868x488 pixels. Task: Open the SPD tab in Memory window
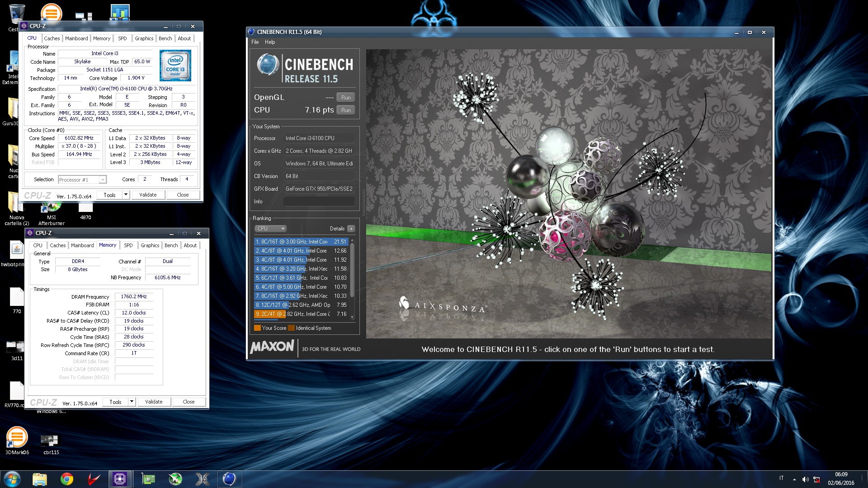pyautogui.click(x=128, y=245)
